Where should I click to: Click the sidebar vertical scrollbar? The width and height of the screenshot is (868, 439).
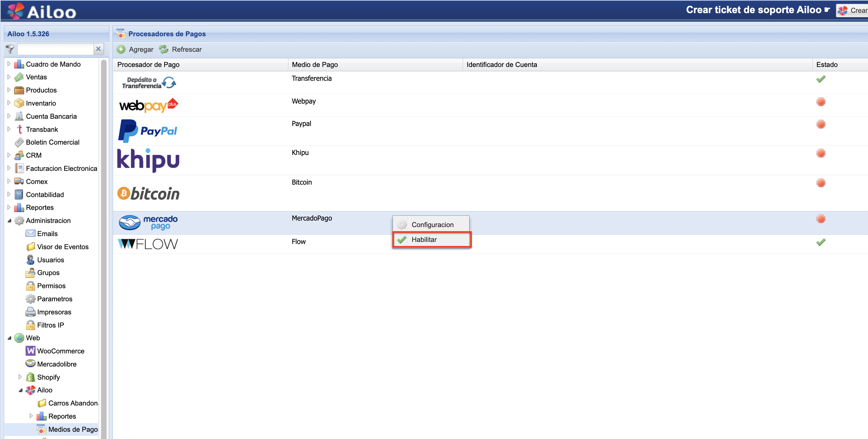pos(103,242)
